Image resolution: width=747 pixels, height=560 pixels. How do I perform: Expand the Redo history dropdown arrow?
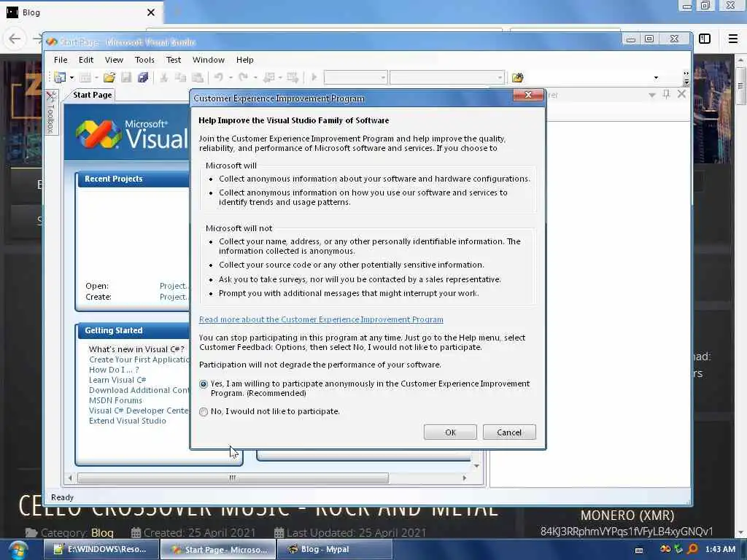click(255, 77)
